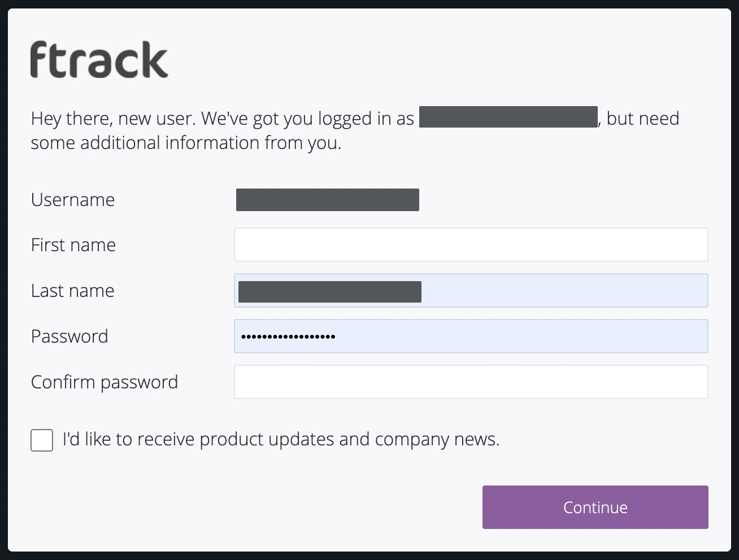Click the Username label
This screenshot has height=560, width=739.
(x=73, y=200)
